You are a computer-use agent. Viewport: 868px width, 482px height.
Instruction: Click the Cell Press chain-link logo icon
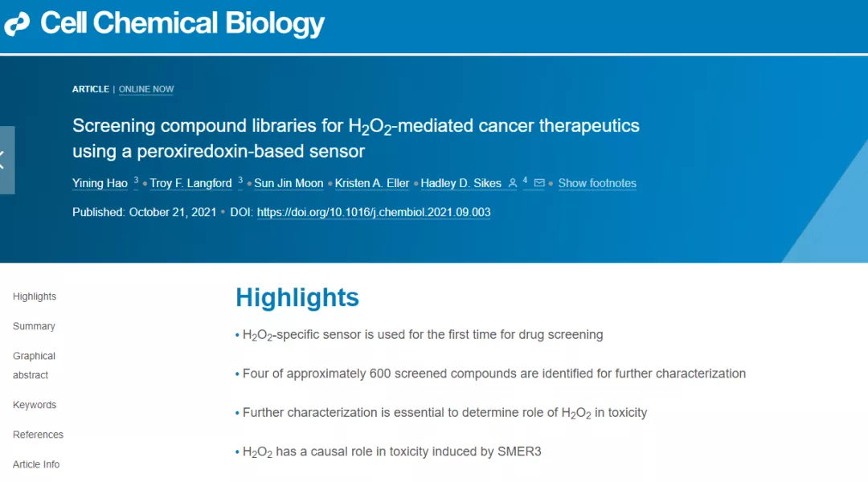[x=17, y=24]
